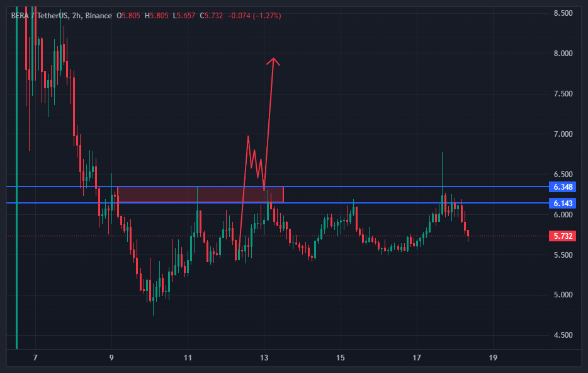Click date label 9 on the time axis

[x=111, y=358]
